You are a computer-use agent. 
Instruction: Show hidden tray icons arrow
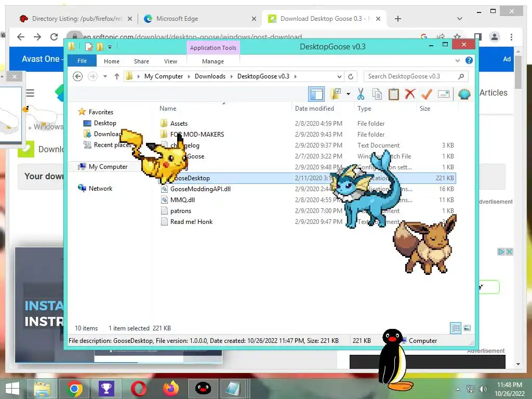[458, 389]
